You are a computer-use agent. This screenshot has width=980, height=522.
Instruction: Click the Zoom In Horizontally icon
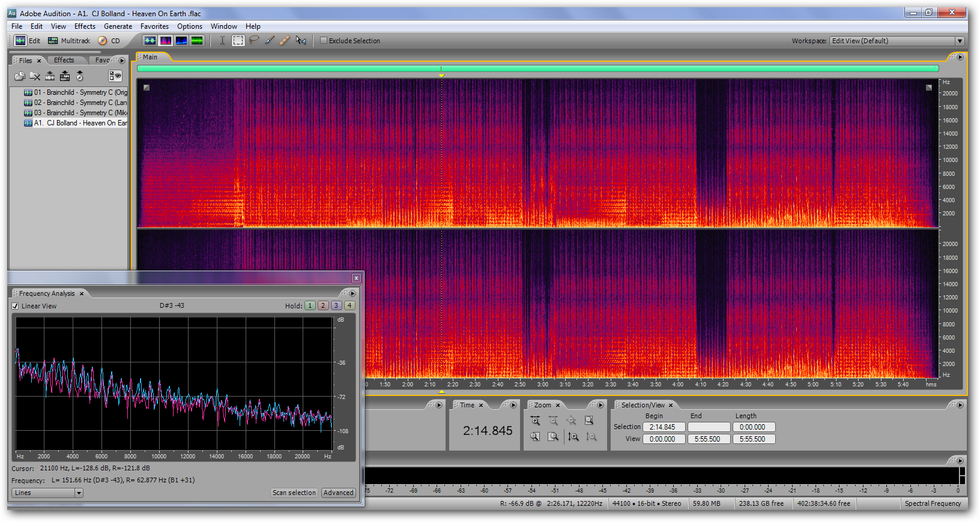tap(535, 421)
